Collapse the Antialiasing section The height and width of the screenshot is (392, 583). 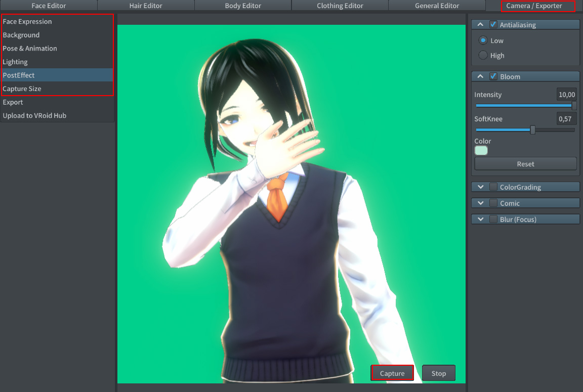[480, 24]
